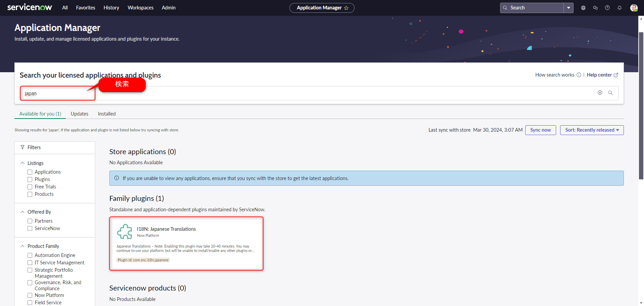
Task: Click the I18N Japanese Translations plugin icon
Action: coord(125,231)
